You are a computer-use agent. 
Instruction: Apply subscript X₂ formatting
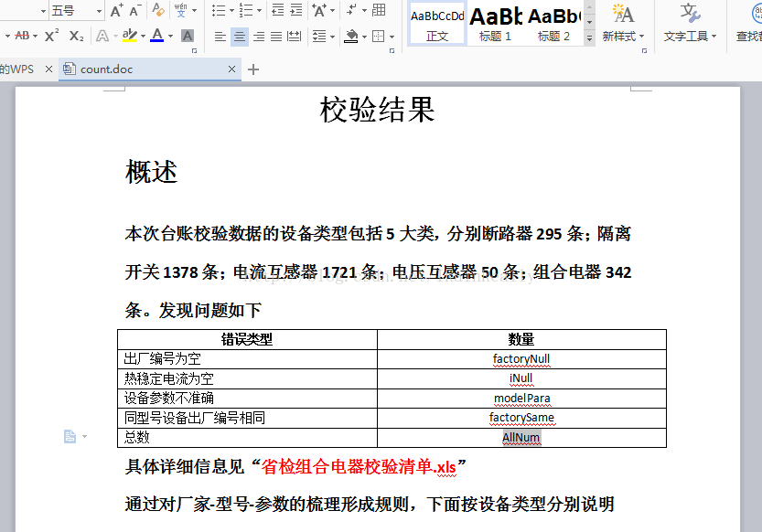click(x=76, y=36)
